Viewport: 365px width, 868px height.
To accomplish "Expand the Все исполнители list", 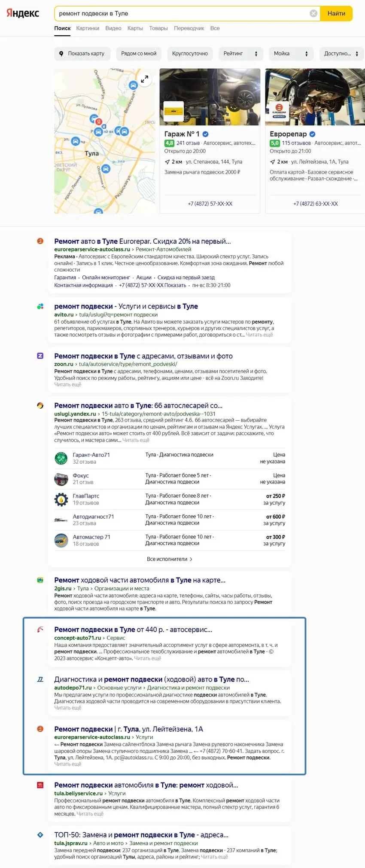I will pos(169,559).
